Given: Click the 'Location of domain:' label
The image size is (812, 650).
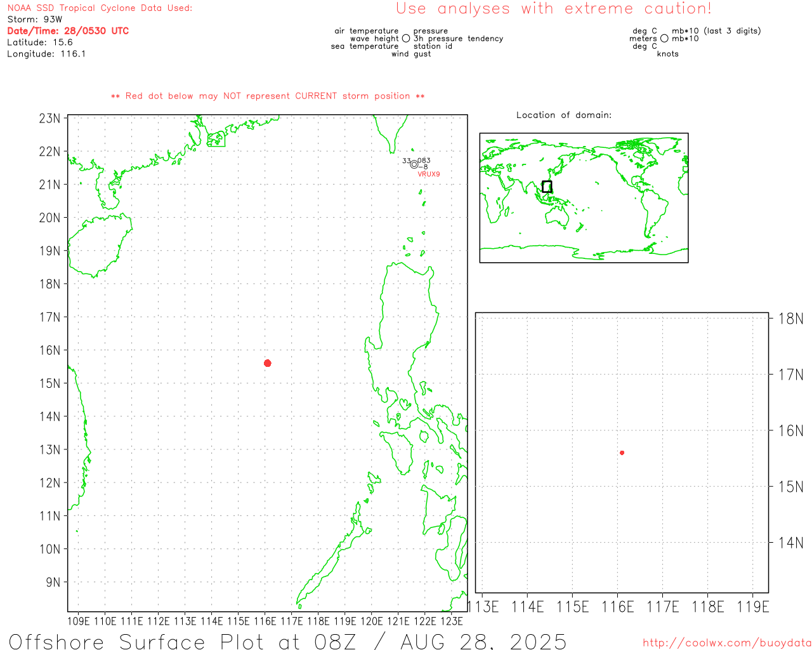Looking at the screenshot, I should 564,115.
